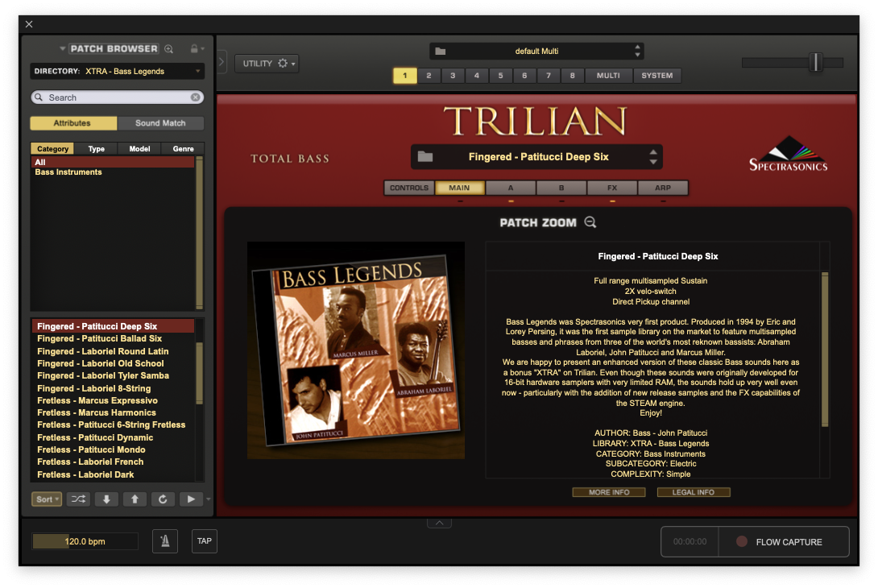Select part 4
Screen dimensions: 878x588
click(477, 76)
